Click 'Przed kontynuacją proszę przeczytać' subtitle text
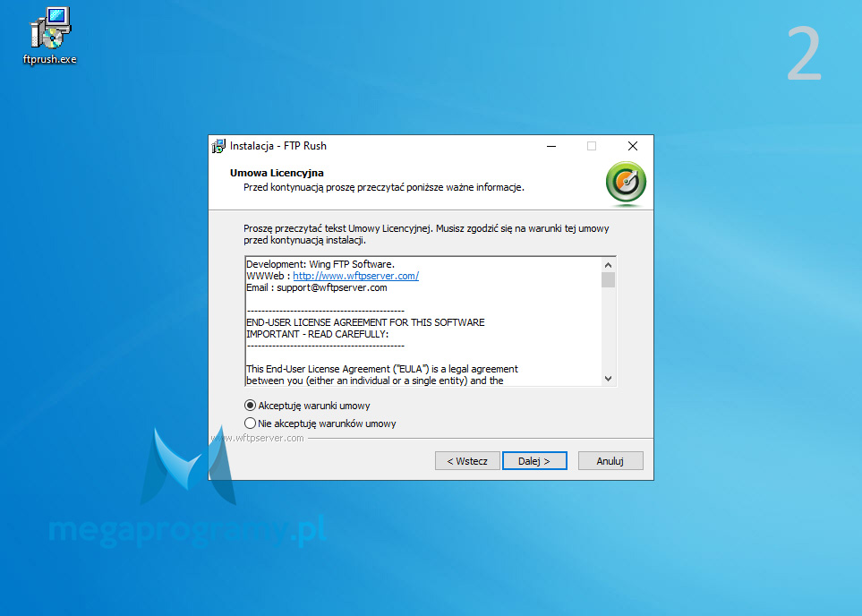 pyautogui.click(x=384, y=187)
